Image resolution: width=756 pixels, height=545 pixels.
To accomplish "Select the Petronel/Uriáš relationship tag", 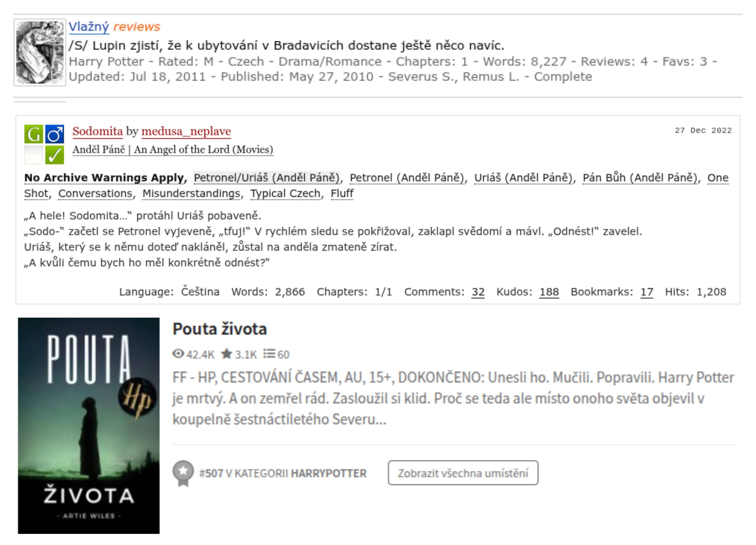I will (267, 178).
